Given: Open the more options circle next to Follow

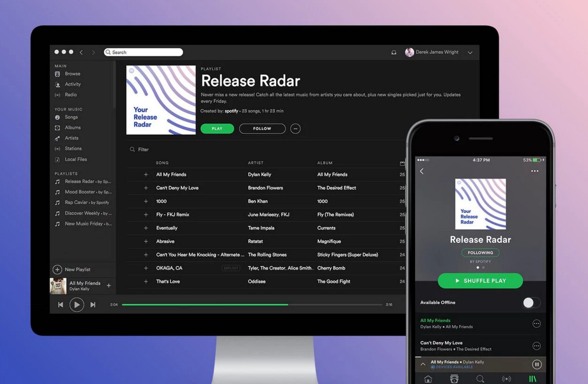Looking at the screenshot, I should (295, 129).
